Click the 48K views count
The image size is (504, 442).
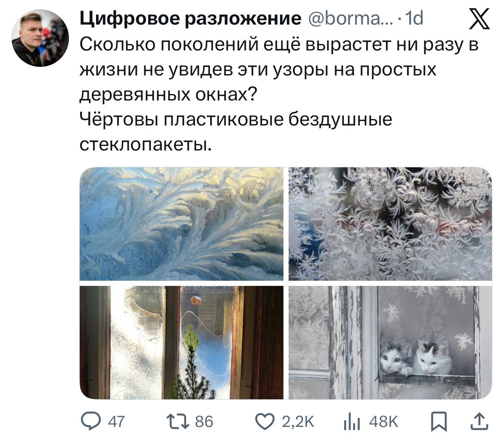pyautogui.click(x=383, y=422)
